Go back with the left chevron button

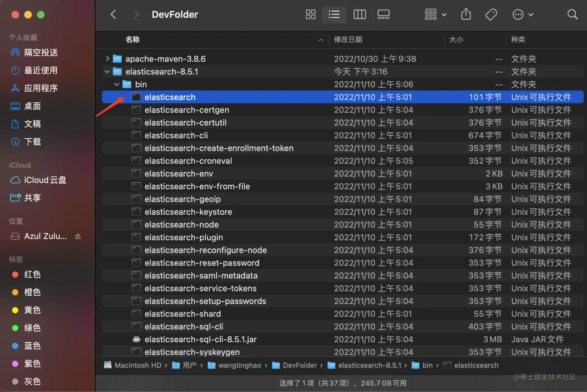pyautogui.click(x=113, y=15)
